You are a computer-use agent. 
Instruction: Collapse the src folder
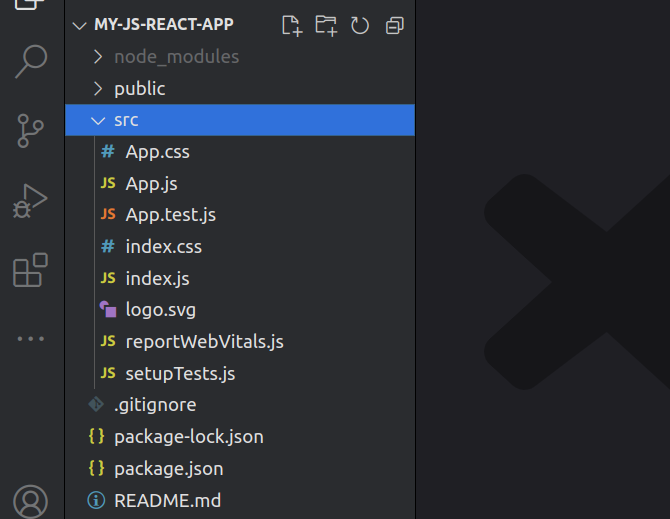tap(98, 121)
